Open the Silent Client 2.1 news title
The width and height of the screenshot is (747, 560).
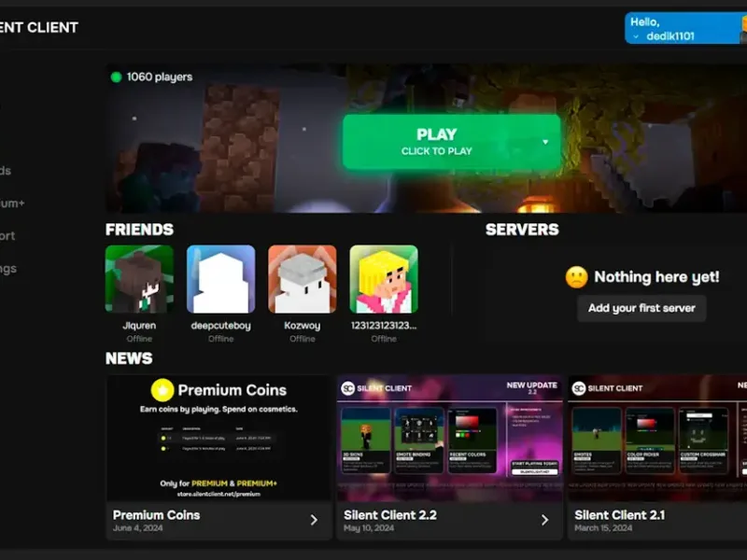click(619, 514)
